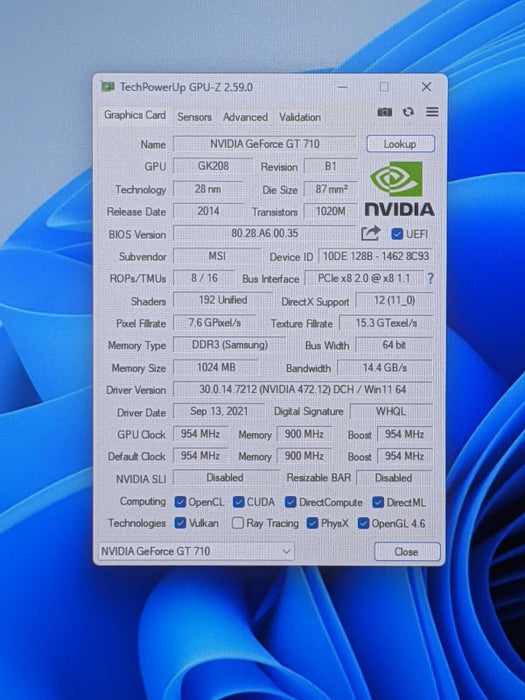This screenshot has width=525, height=700.
Task: Click the Driver Version value 30.0.14.7212
Action: tap(302, 389)
